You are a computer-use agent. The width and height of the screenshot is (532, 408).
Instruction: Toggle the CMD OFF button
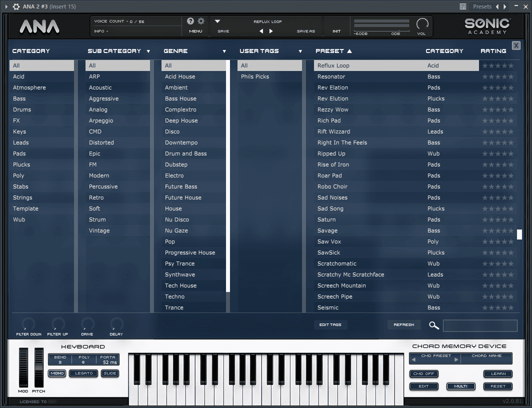[x=424, y=373]
